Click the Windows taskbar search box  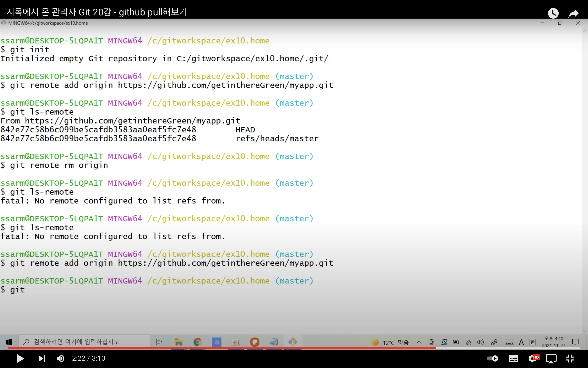tap(84, 342)
